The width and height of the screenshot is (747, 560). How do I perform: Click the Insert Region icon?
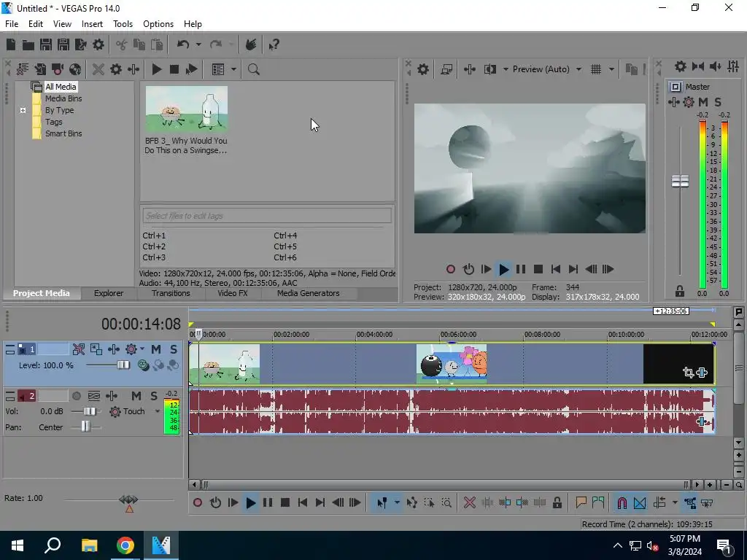point(598,502)
